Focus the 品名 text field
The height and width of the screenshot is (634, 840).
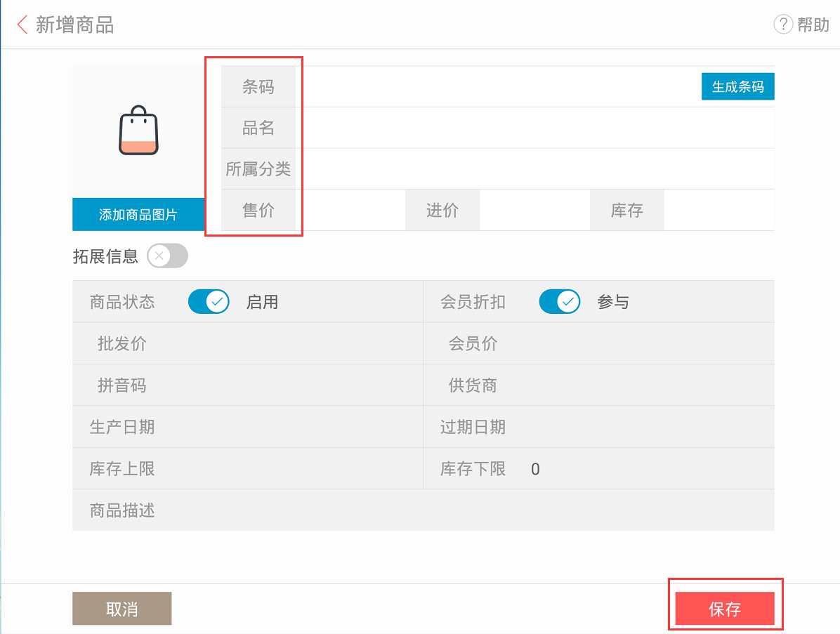(x=534, y=128)
